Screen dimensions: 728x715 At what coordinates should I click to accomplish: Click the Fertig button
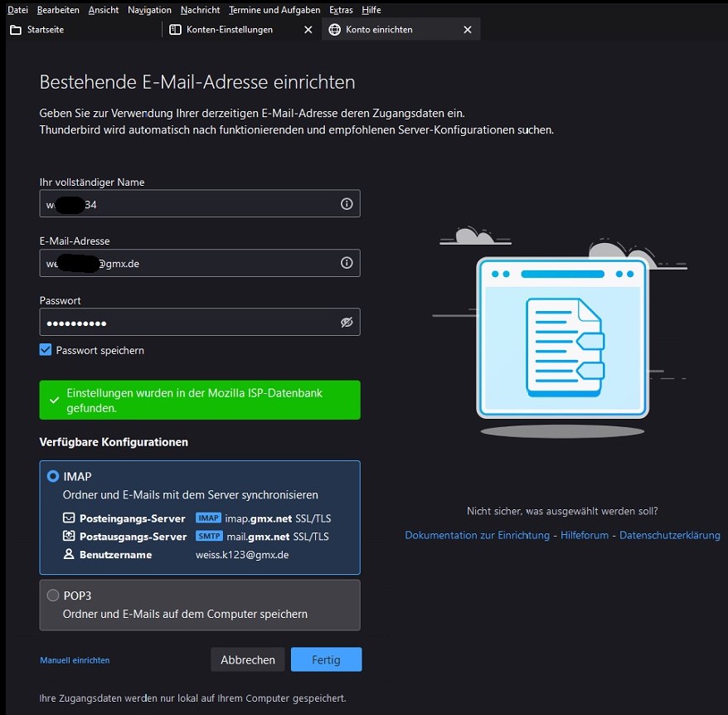326,659
